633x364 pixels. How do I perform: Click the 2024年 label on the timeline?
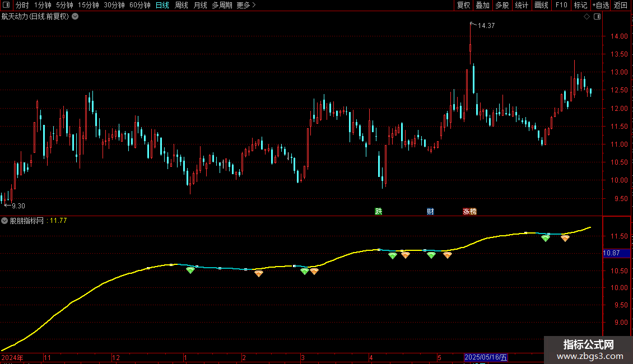click(x=12, y=357)
